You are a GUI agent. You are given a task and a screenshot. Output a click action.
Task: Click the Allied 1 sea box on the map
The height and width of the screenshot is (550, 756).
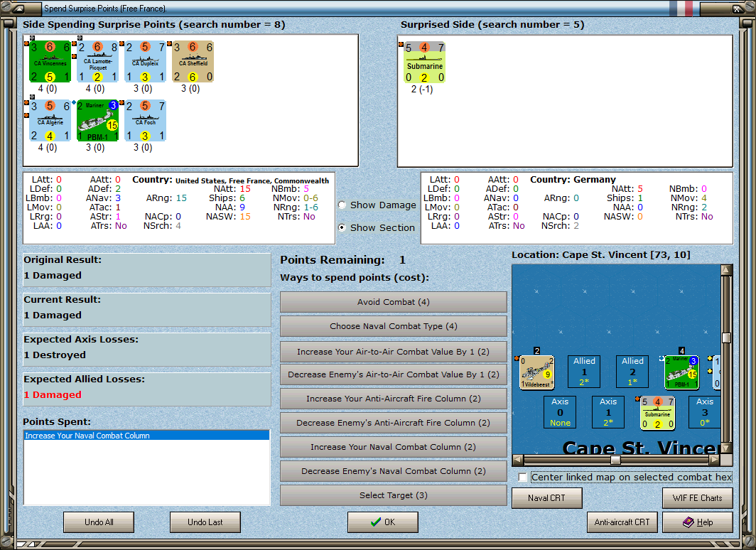click(584, 371)
